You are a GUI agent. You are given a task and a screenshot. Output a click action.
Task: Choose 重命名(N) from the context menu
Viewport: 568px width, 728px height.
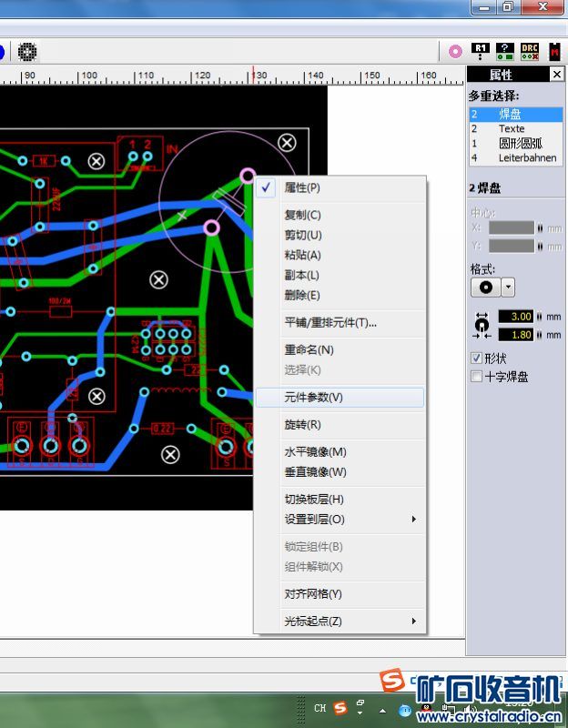(x=340, y=349)
